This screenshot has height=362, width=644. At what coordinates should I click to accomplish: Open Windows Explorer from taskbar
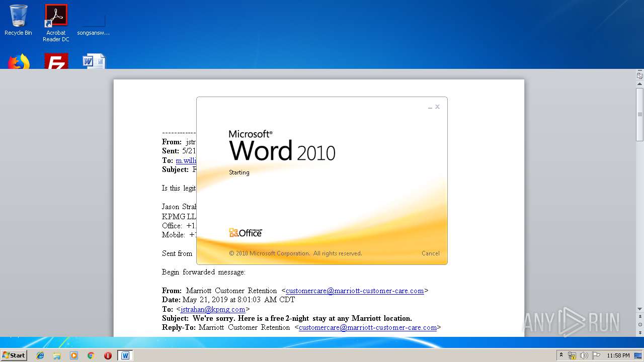click(x=57, y=355)
